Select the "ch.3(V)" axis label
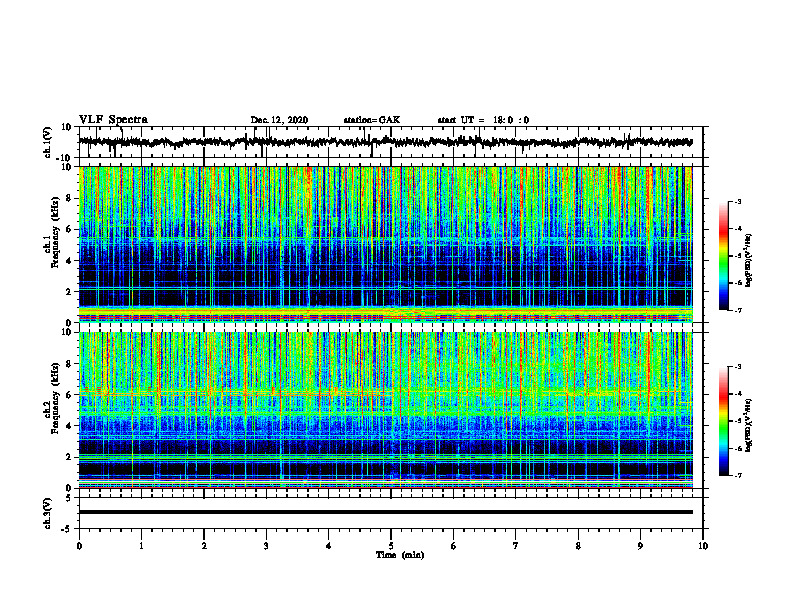This screenshot has height=612, width=792. [47, 513]
